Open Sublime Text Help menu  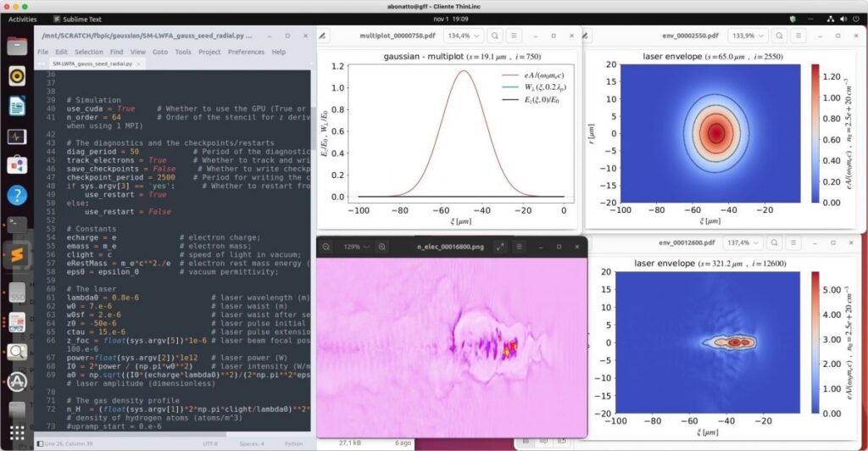[278, 52]
